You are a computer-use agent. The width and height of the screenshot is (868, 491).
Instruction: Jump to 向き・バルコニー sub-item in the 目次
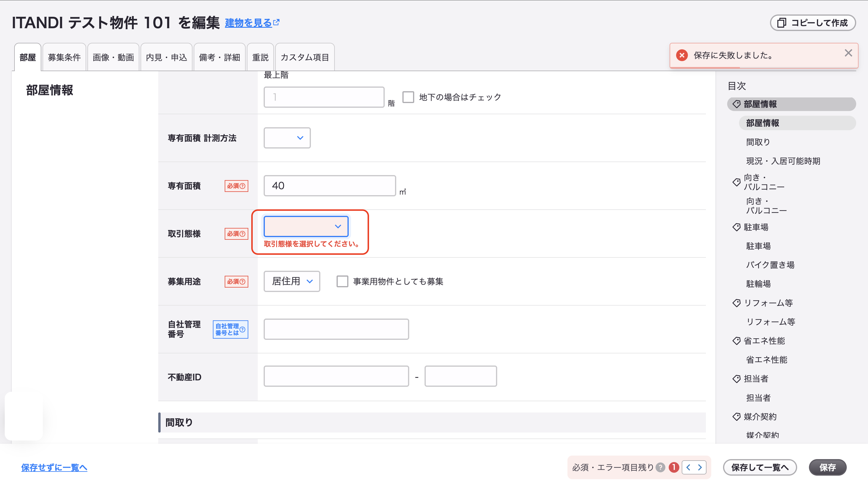[x=766, y=206]
